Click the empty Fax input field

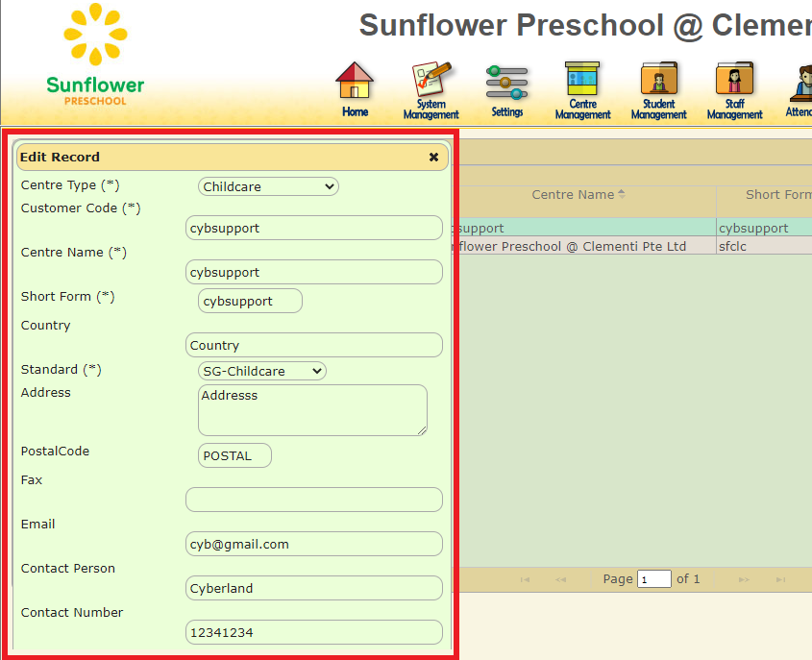coord(314,500)
